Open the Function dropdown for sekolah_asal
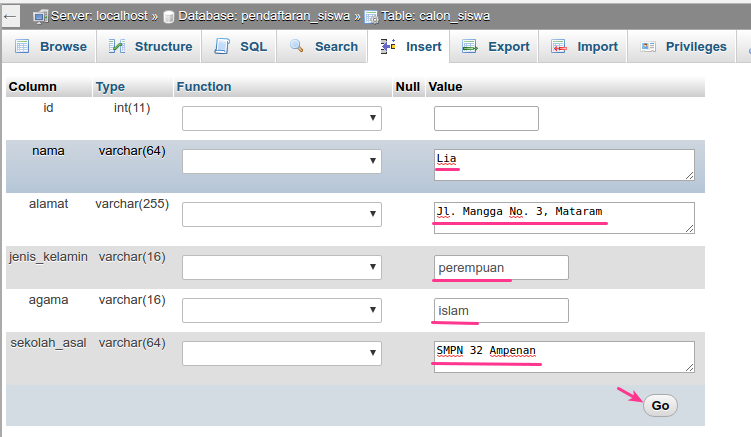751x437 pixels. (281, 354)
